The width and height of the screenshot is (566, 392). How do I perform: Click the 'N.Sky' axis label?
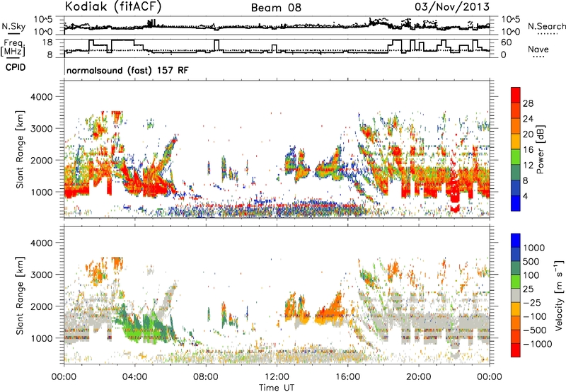coord(13,26)
